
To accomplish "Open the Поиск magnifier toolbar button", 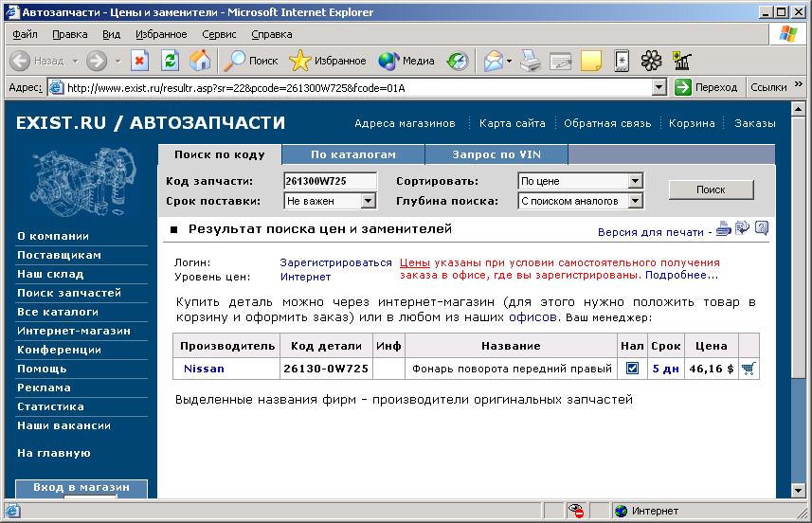I will (x=251, y=61).
